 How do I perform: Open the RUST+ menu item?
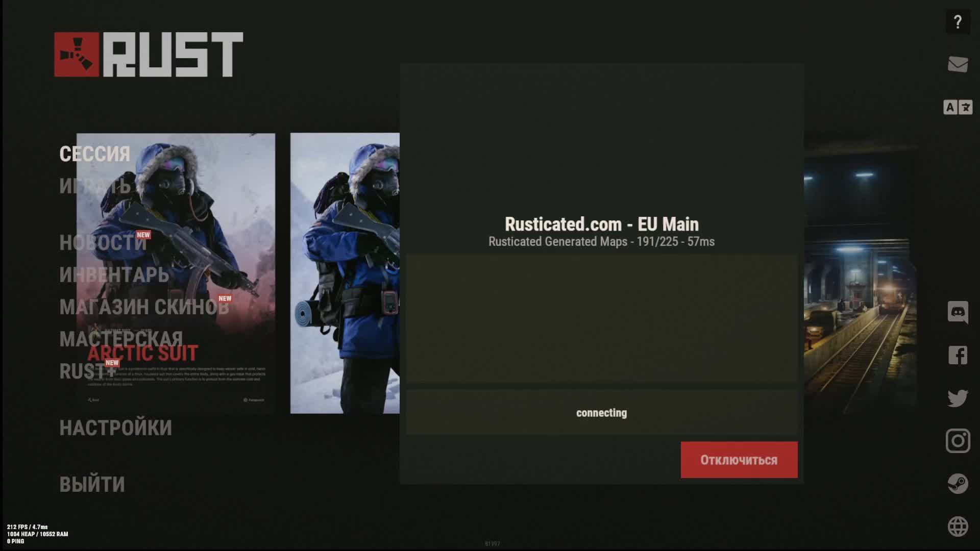88,371
